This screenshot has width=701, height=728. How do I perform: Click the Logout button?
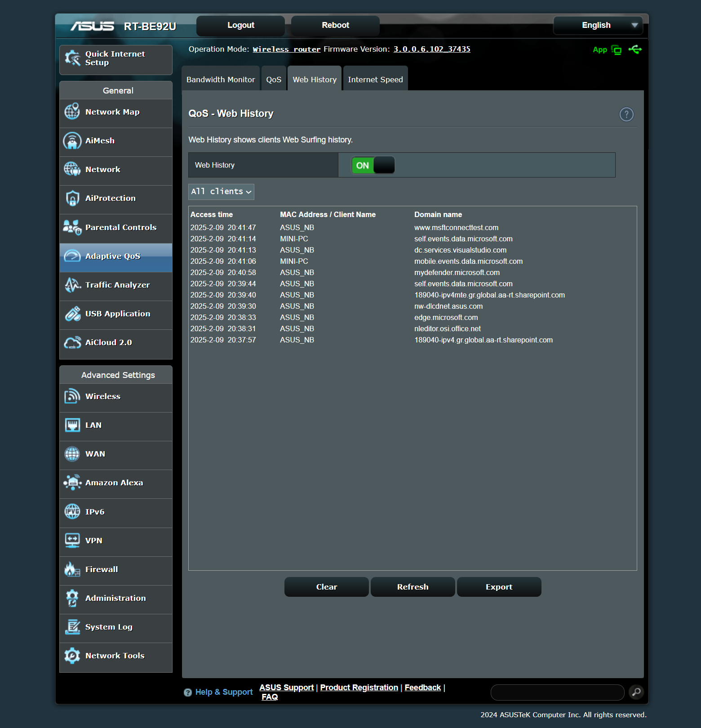(x=241, y=26)
